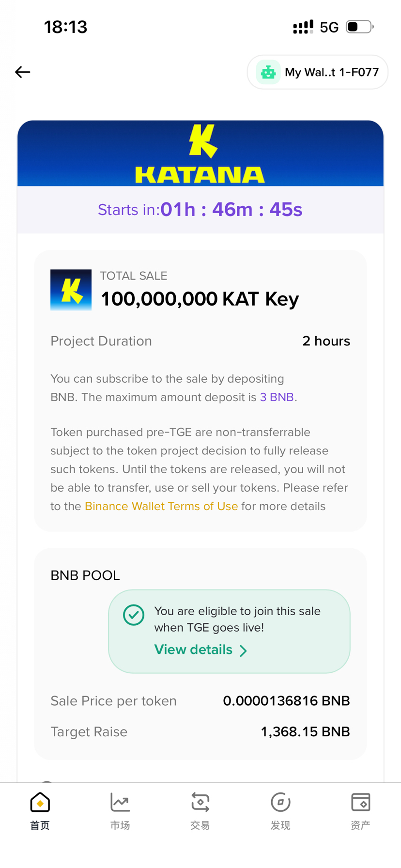This screenshot has height=868, width=401.
Task: Switch to the 市场 markets tab
Action: pyautogui.click(x=120, y=810)
